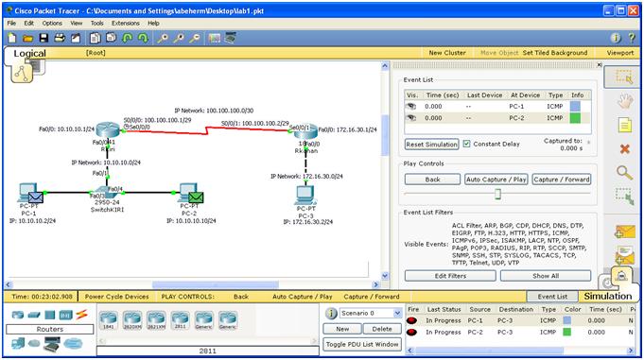Open the Scenario 0 dropdown
This screenshot has width=644, height=360.
pyautogui.click(x=397, y=313)
